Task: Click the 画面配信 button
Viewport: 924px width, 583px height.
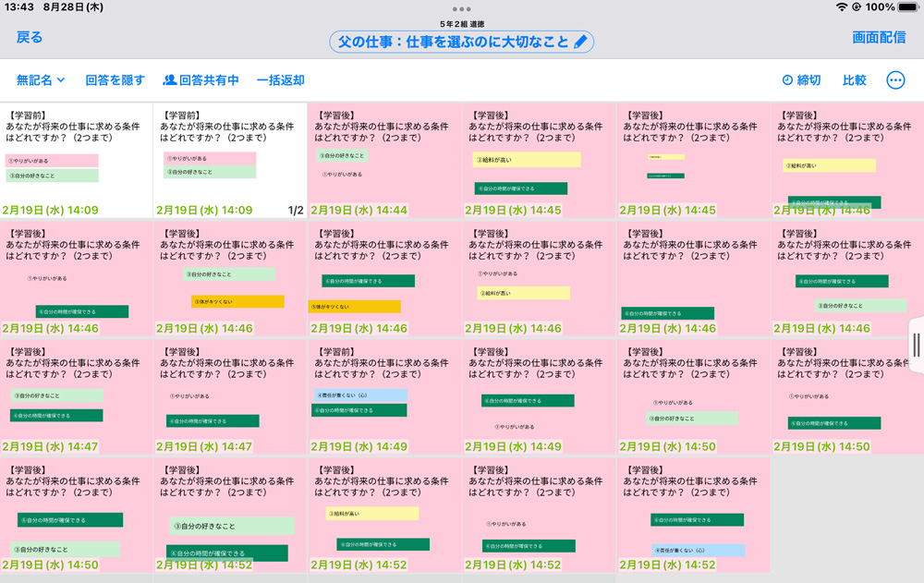Action: tap(879, 37)
